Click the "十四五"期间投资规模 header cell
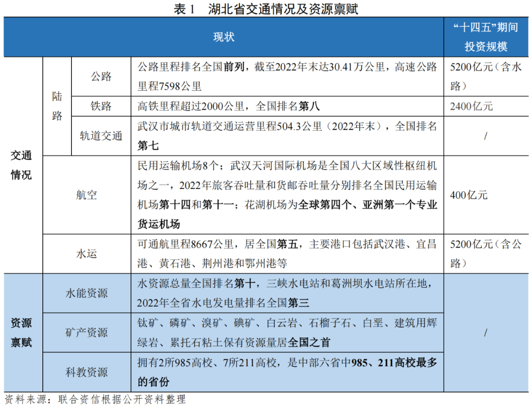Image resolution: width=532 pixels, height=407 pixels. pos(486,36)
